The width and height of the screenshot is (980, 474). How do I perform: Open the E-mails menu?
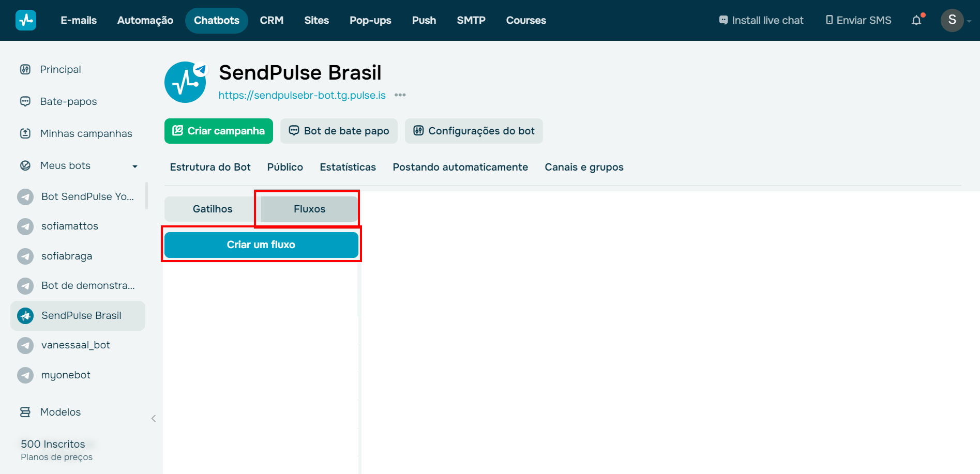[x=79, y=20]
